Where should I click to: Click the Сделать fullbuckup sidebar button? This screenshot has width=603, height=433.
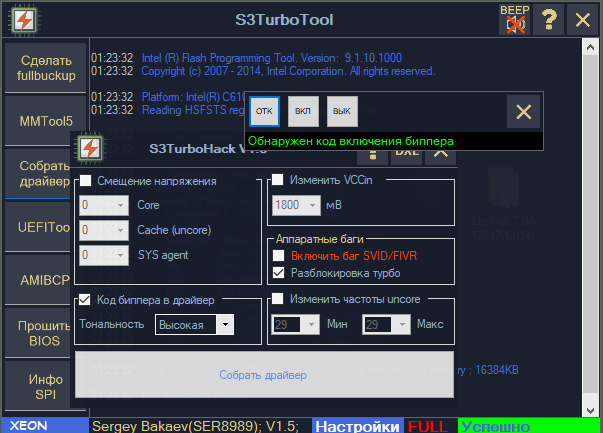click(46, 68)
